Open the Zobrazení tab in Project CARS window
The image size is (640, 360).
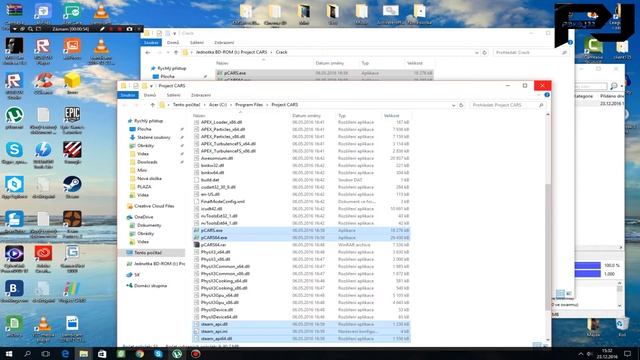[x=201, y=95]
